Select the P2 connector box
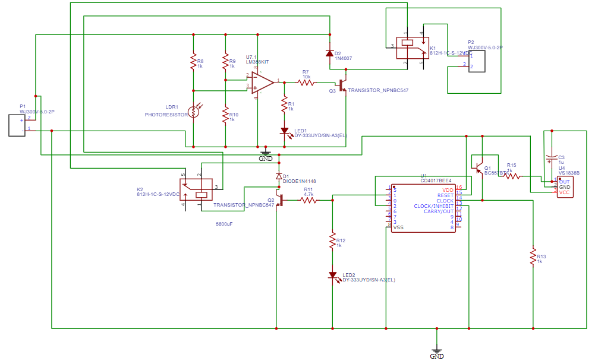This screenshot has height=364, width=595. pos(477,61)
